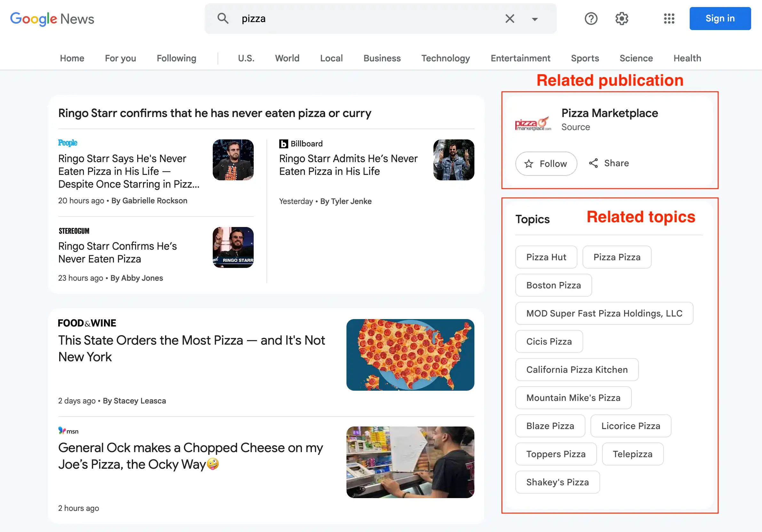Viewport: 762px width, 532px height.
Task: Open the Health section
Action: pos(687,59)
